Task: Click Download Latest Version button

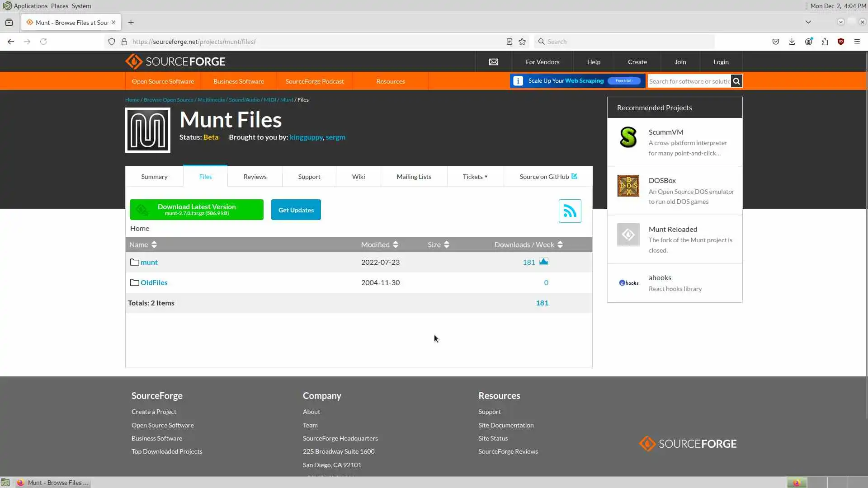Action: (197, 210)
